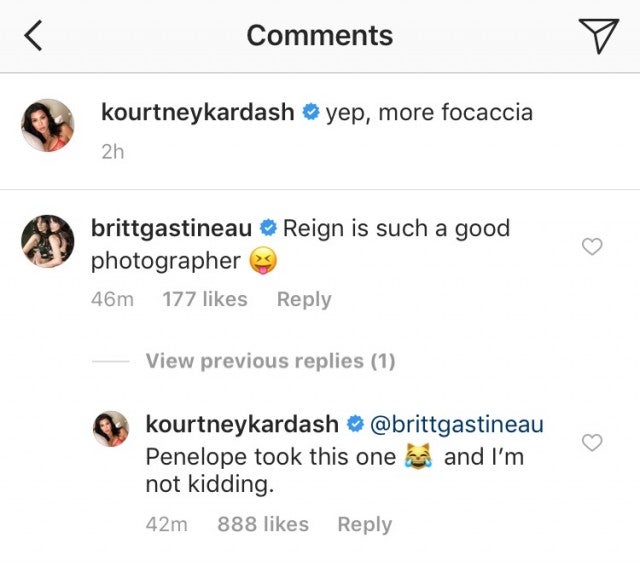640x567 pixels.
Task: Tap the verified badge in the caption
Action: pyautogui.click(x=310, y=114)
